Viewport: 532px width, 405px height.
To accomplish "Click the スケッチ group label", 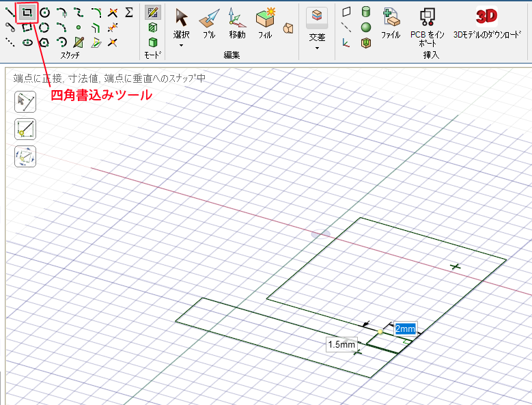I will point(70,55).
